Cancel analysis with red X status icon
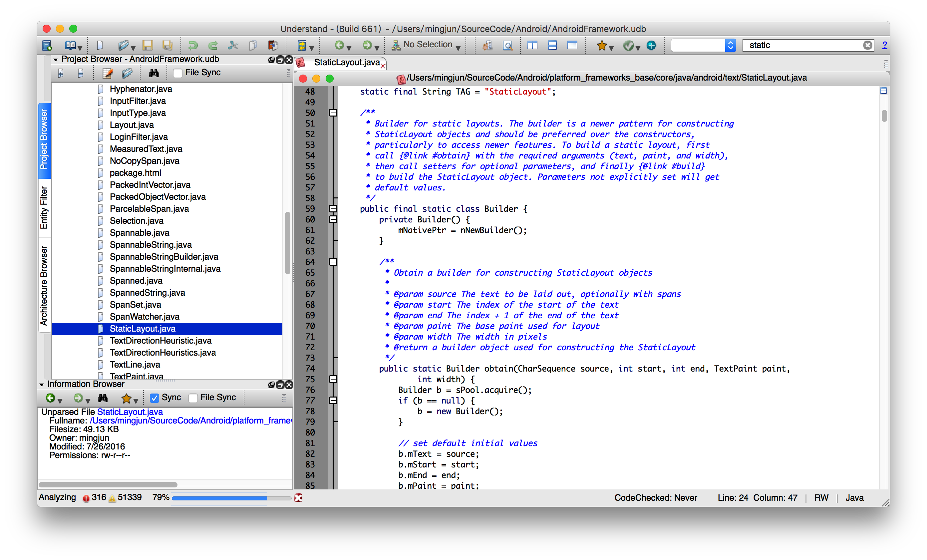 pyautogui.click(x=298, y=497)
